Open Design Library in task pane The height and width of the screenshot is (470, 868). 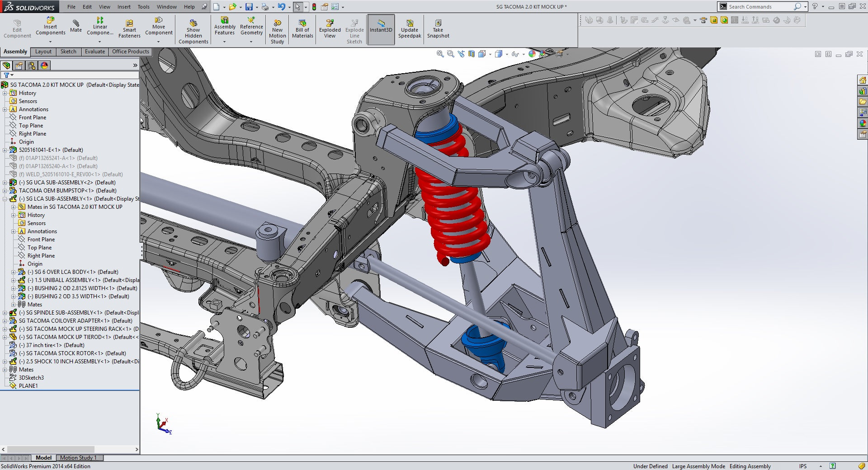(863, 91)
